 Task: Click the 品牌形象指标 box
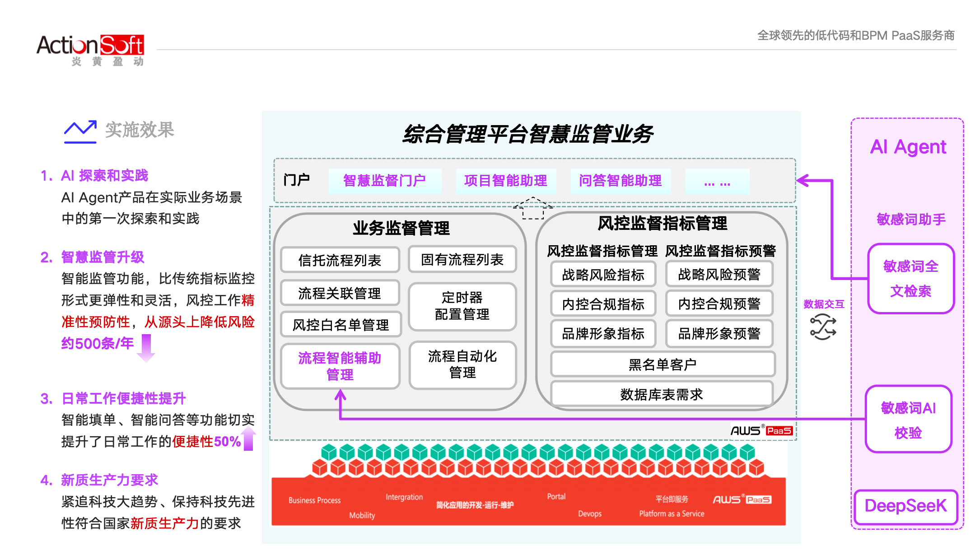coord(603,333)
